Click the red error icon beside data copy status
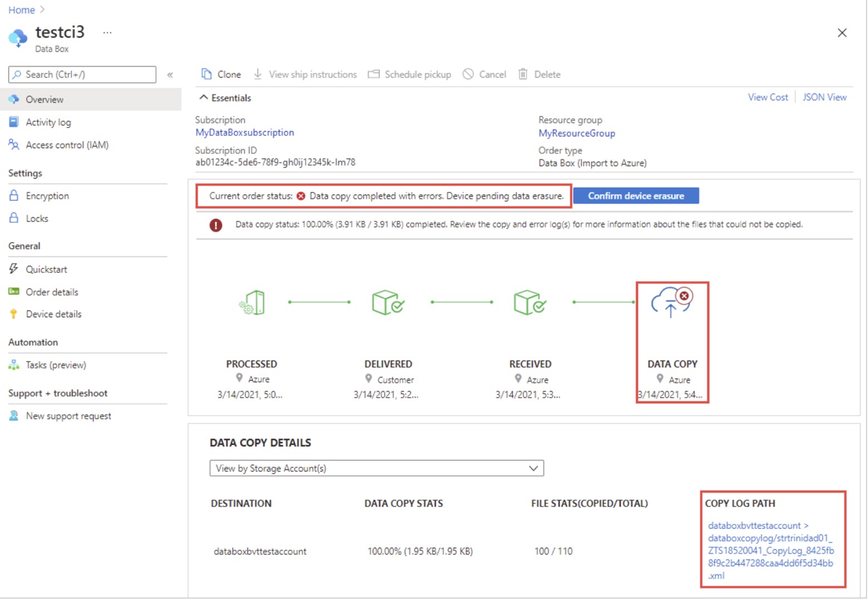 216,225
